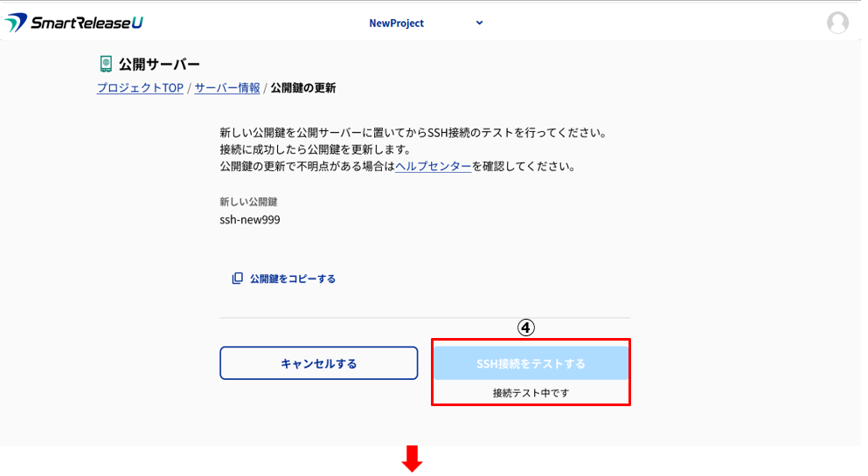Open the ヘルプセンター link
This screenshot has height=476, width=868.
click(x=433, y=166)
